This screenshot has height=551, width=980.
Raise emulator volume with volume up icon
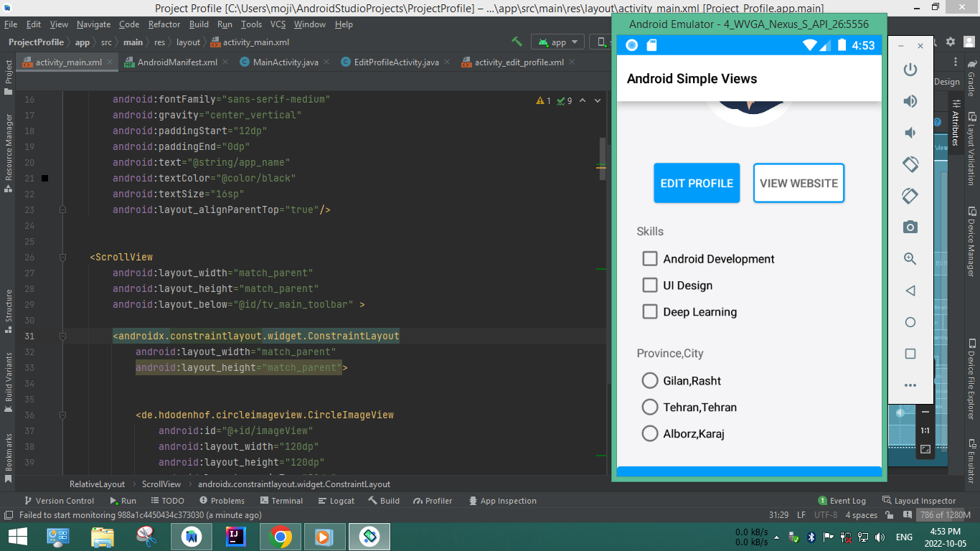coord(910,101)
